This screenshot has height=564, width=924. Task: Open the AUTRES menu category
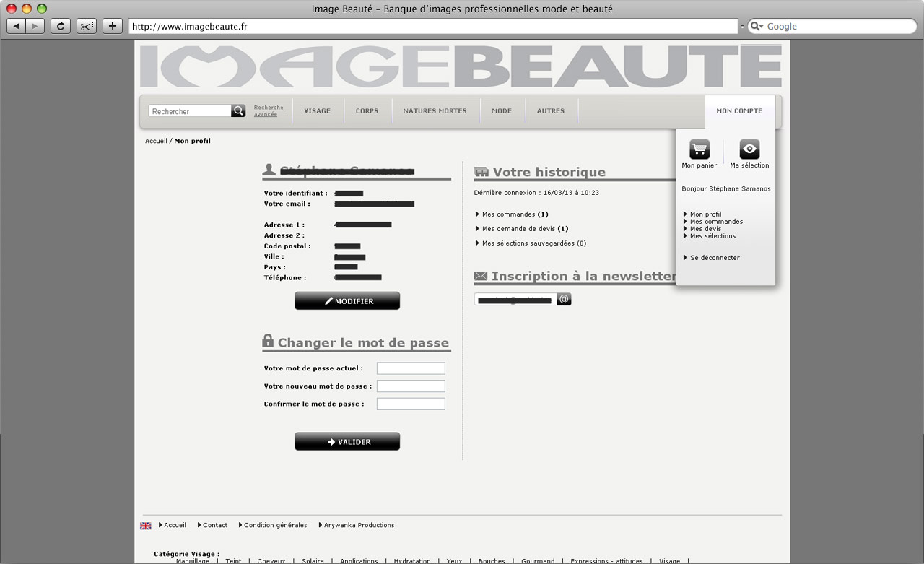coord(551,111)
